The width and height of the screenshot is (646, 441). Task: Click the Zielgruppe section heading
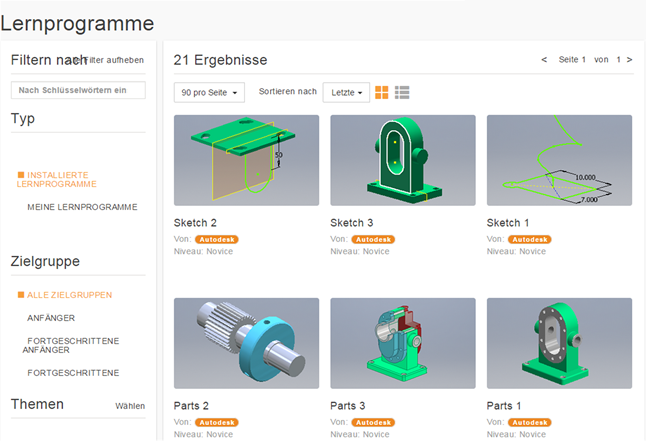pyautogui.click(x=45, y=261)
